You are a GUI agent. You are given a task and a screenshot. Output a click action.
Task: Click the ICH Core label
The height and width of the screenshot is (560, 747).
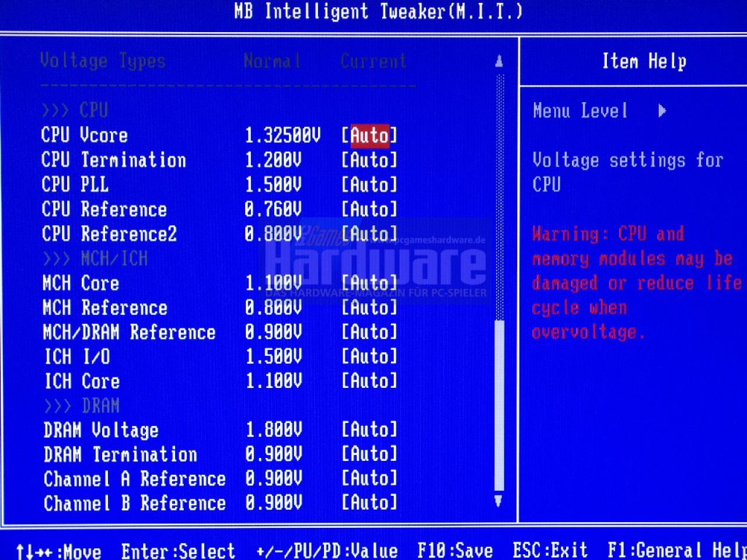click(82, 381)
